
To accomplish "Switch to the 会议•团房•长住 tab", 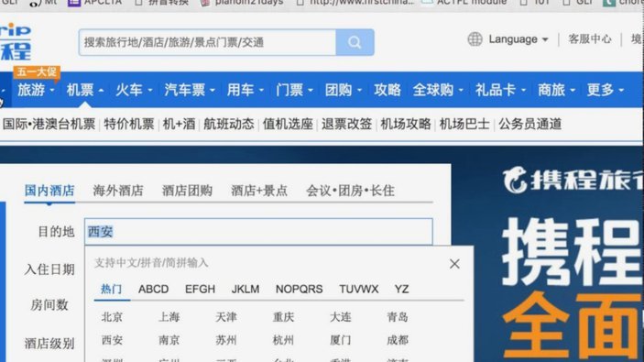I will [350, 191].
